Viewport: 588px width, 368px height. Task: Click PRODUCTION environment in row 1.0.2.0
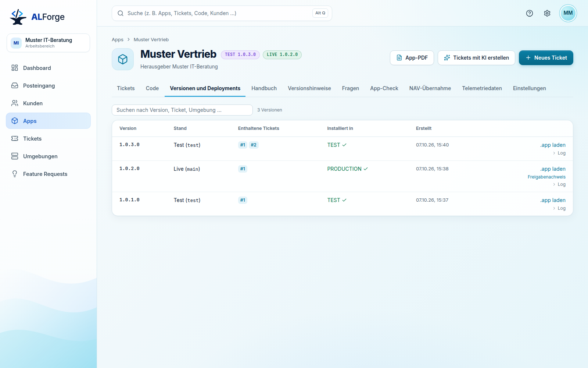347,169
